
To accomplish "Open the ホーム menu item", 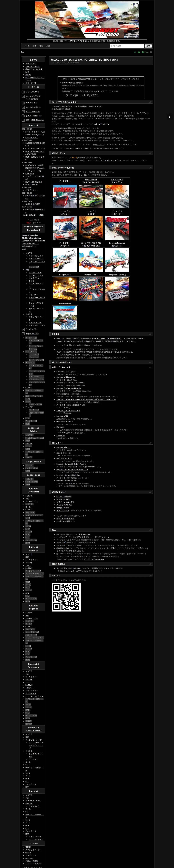I will (x=27, y=46).
